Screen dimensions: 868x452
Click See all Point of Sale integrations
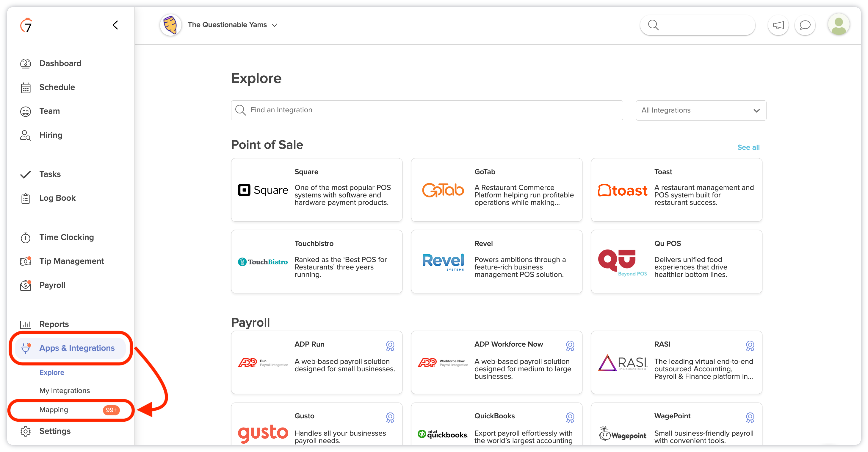pyautogui.click(x=748, y=147)
